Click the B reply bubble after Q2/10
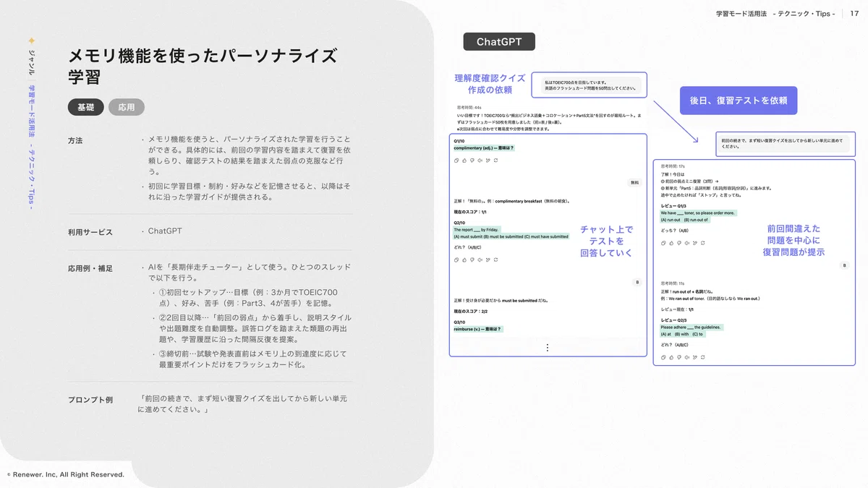 click(x=637, y=283)
